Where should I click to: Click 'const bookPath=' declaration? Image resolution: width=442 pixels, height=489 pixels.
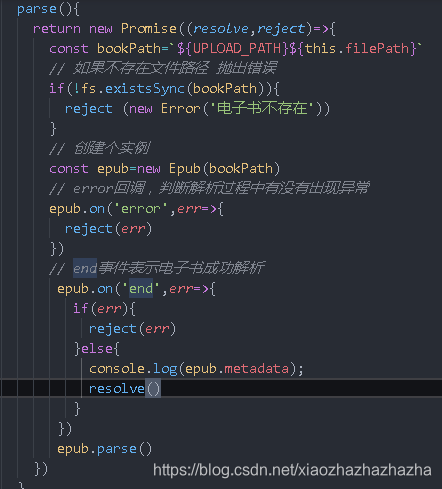coord(109,49)
